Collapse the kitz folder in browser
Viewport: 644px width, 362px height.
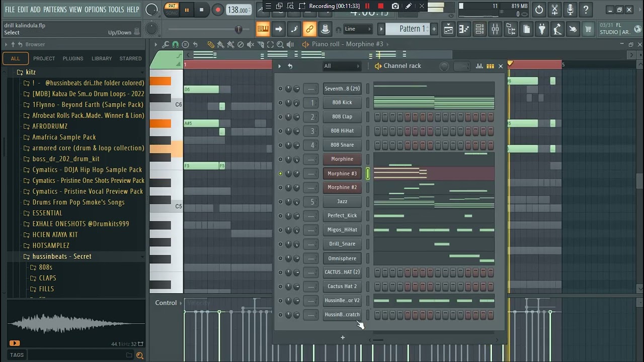tap(31, 72)
